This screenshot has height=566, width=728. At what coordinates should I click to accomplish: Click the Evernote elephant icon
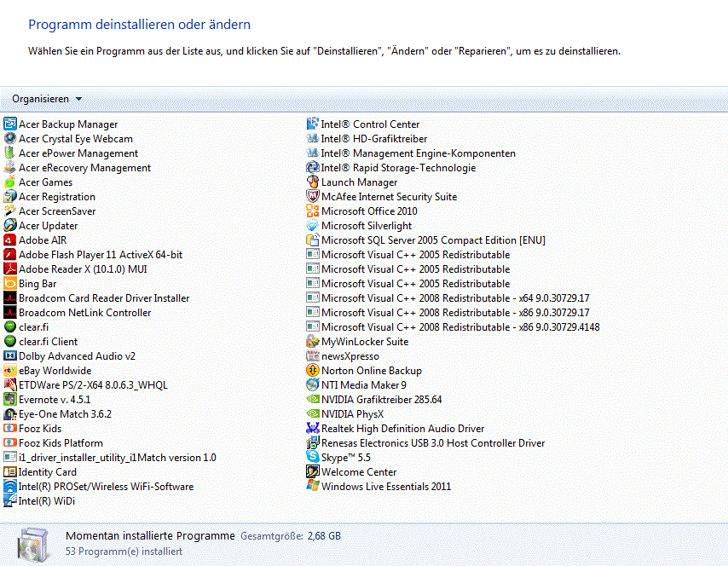[9, 399]
